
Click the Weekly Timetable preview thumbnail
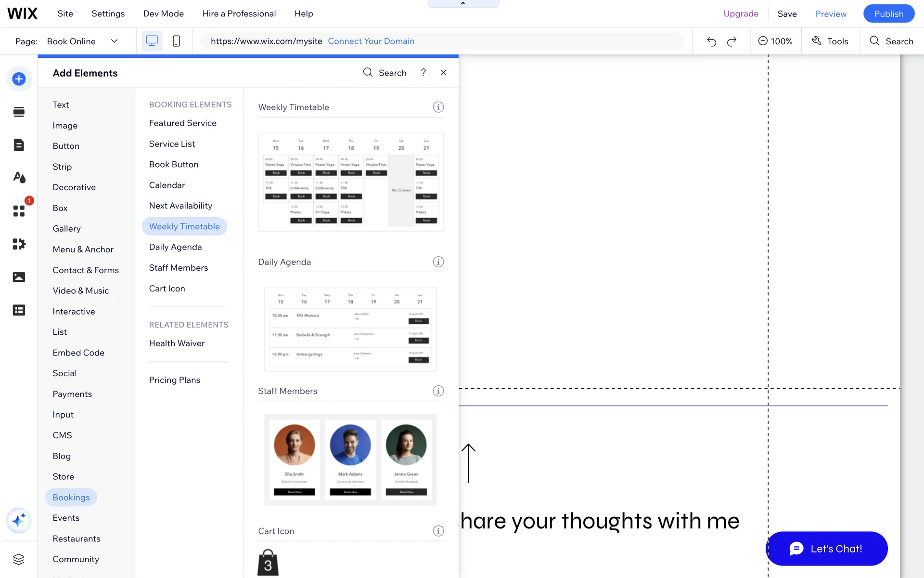351,182
